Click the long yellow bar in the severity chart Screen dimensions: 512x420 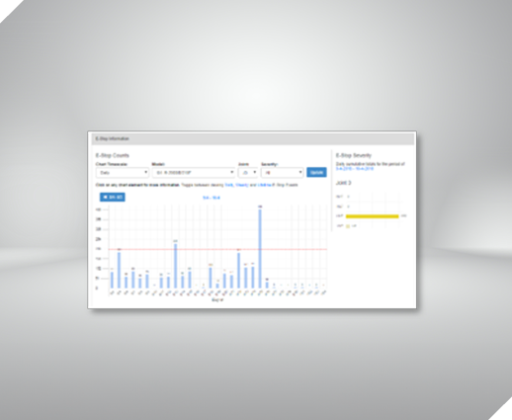tap(373, 216)
